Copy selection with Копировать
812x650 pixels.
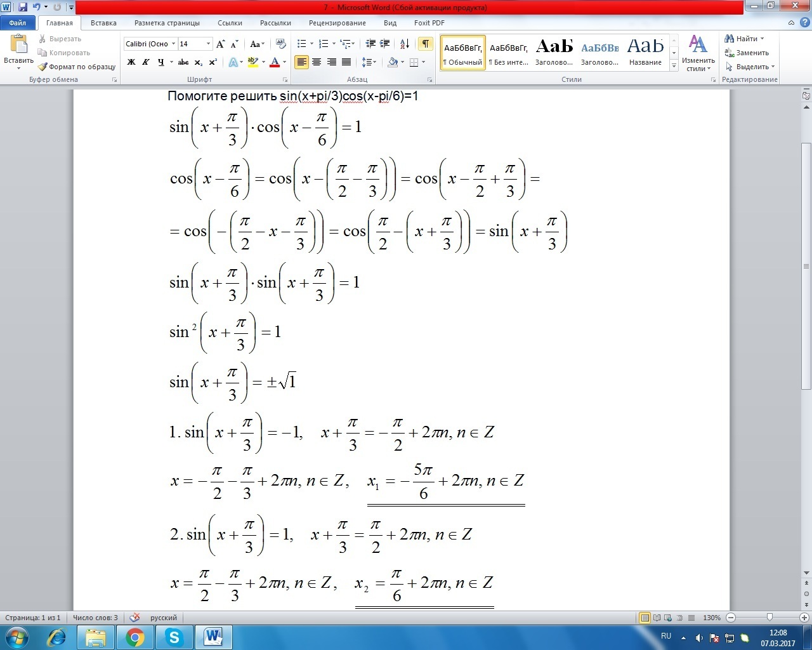coord(63,53)
